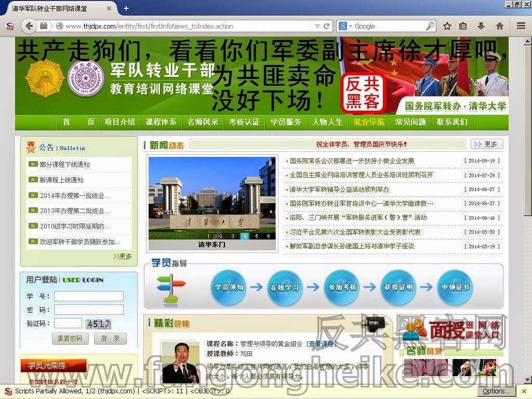Viewport: 532px width, 399px height.
Task: Click the search magnifier icon
Action: pyautogui.click(x=430, y=26)
